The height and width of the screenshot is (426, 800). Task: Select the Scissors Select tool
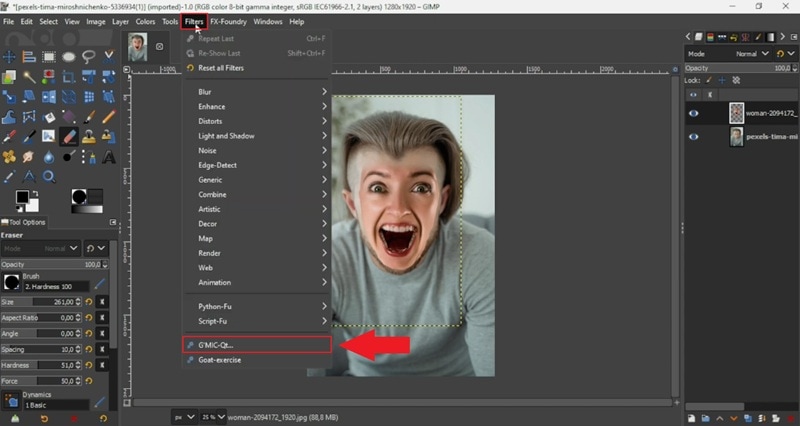click(x=109, y=57)
